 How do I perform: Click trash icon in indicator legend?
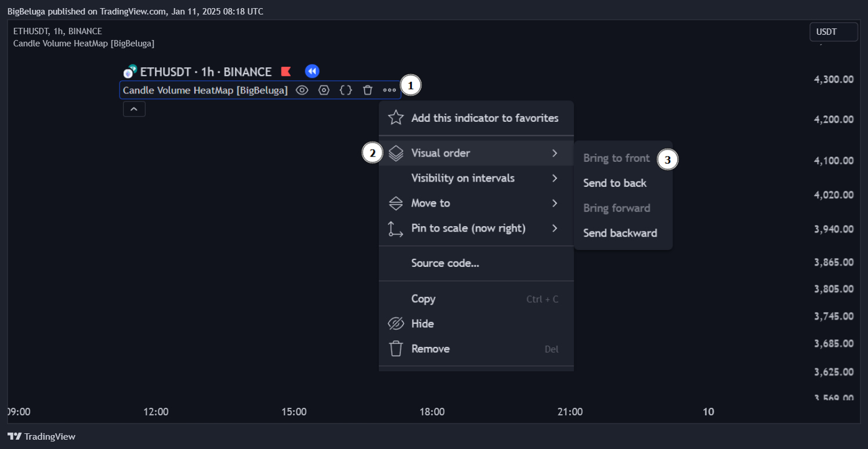coord(367,90)
